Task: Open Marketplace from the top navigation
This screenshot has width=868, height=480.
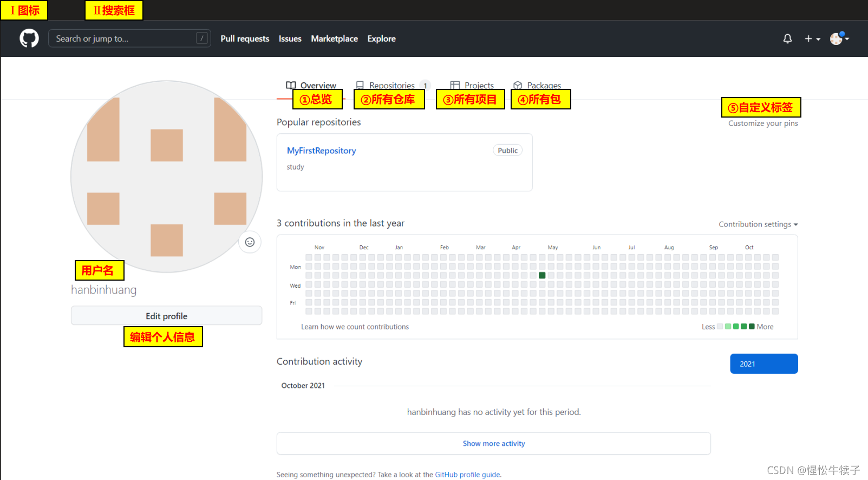Action: tap(334, 38)
